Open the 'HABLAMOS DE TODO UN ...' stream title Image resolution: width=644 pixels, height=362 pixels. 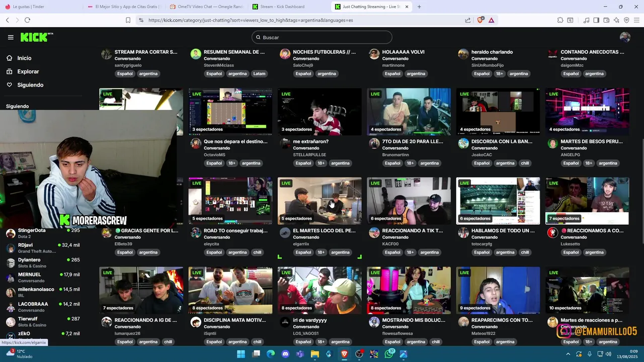[503, 231]
